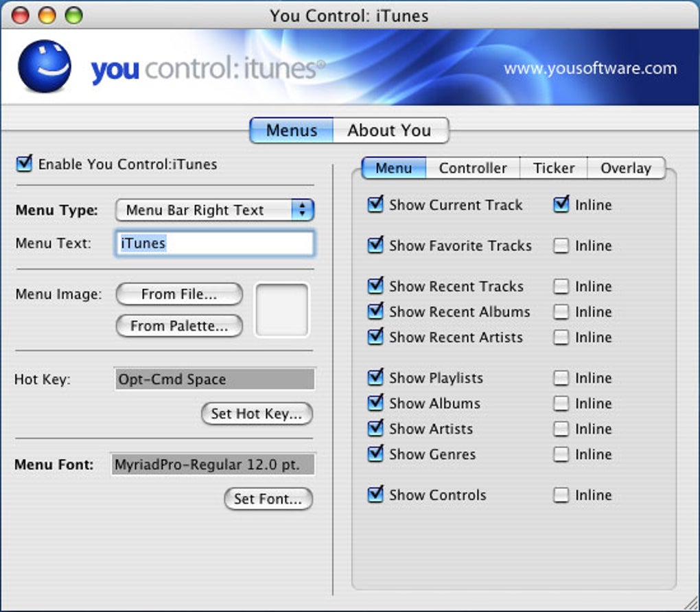Open www.yousoftware.com link in banner
This screenshot has height=612, width=700.
tap(590, 69)
